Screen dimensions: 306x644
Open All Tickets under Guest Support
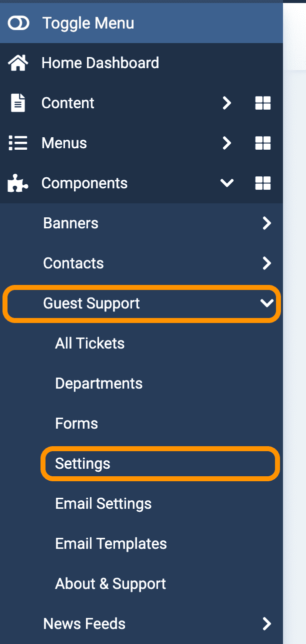(x=90, y=344)
